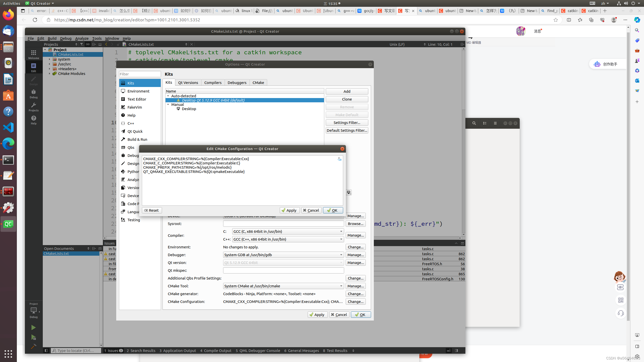Switch to the Compilers tab
The height and width of the screenshot is (362, 644).
213,82
